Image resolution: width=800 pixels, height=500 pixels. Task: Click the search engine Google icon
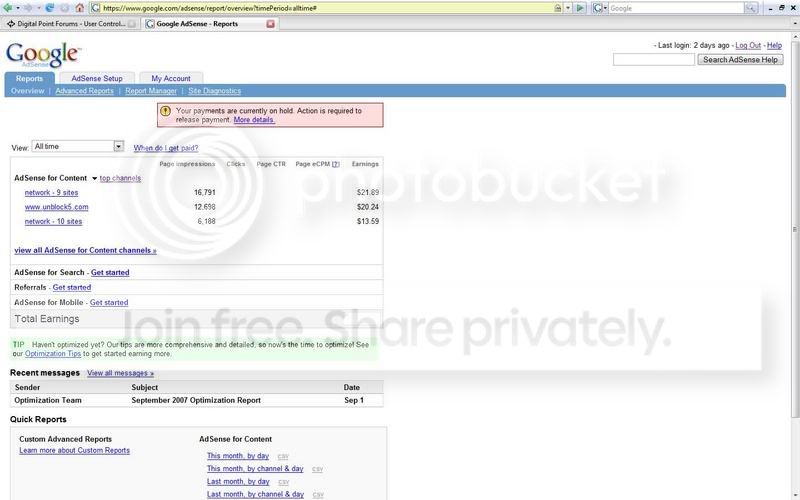(597, 8)
